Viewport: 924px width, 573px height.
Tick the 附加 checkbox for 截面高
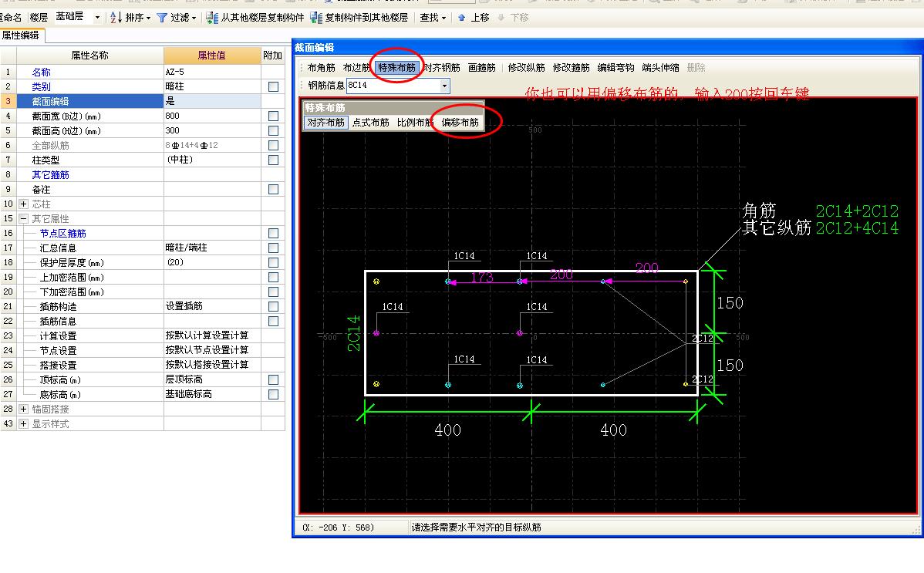(x=274, y=131)
